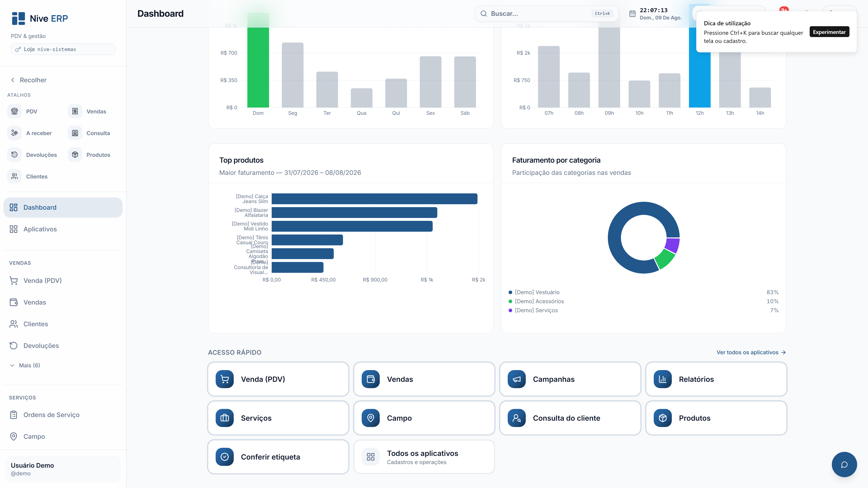Click the calendar icon beside the clock
Screen dimensions: 868x488
coord(632,14)
